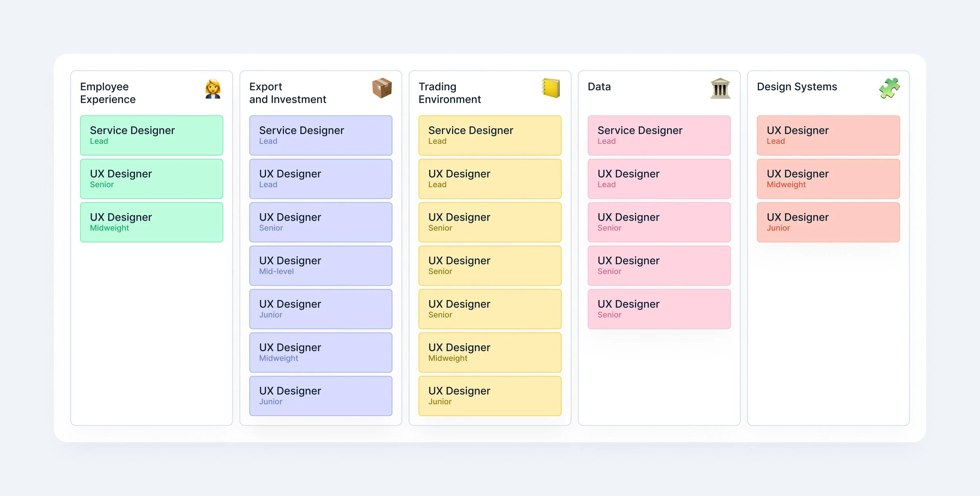Pick the yellow UX Designer Junior card
Viewport: 980px width, 496px height.
point(490,396)
